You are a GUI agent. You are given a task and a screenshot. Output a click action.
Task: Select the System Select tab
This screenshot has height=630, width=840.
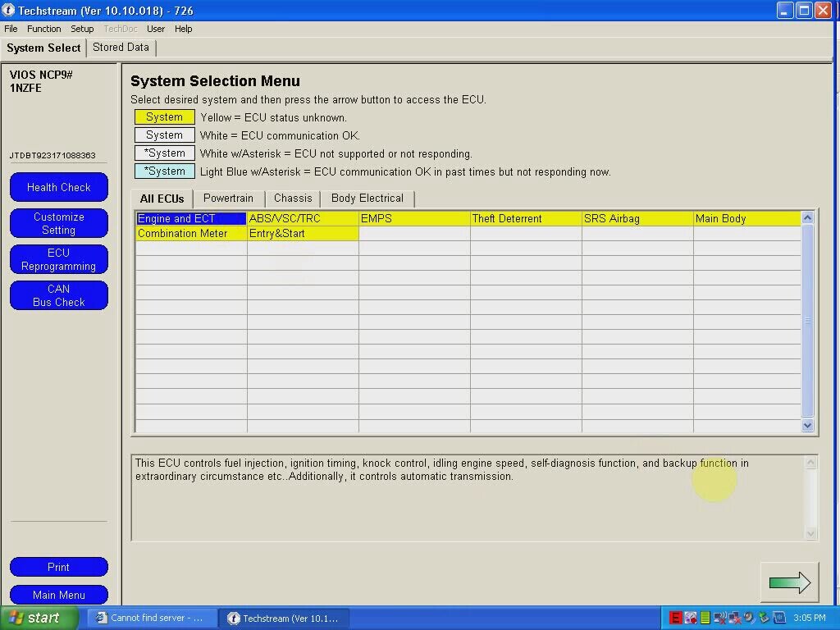(x=43, y=48)
